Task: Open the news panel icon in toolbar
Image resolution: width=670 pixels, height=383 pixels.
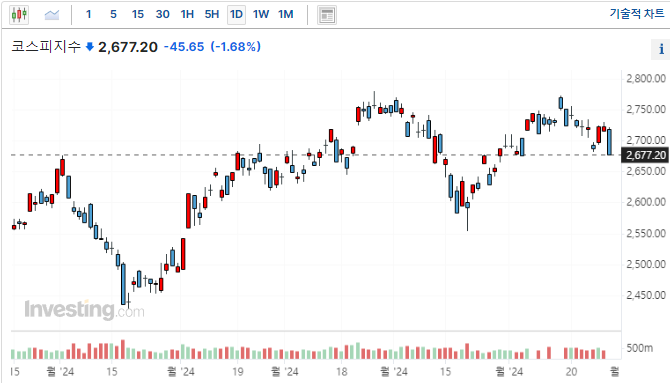Action: pyautogui.click(x=327, y=15)
